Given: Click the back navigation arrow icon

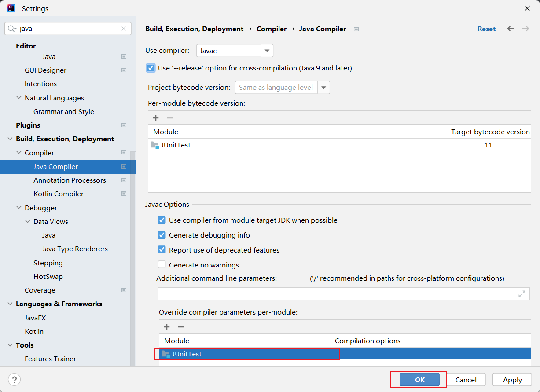Looking at the screenshot, I should click(x=511, y=29).
